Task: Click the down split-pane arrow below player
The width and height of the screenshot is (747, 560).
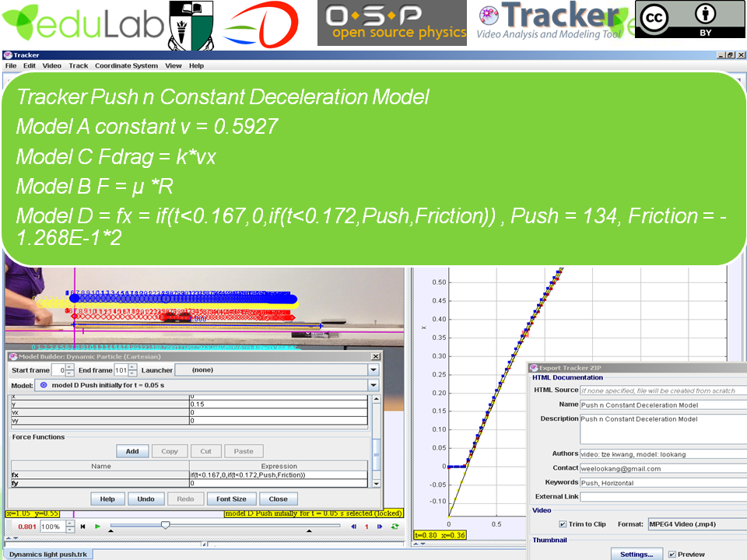Action: pyautogui.click(x=16, y=538)
